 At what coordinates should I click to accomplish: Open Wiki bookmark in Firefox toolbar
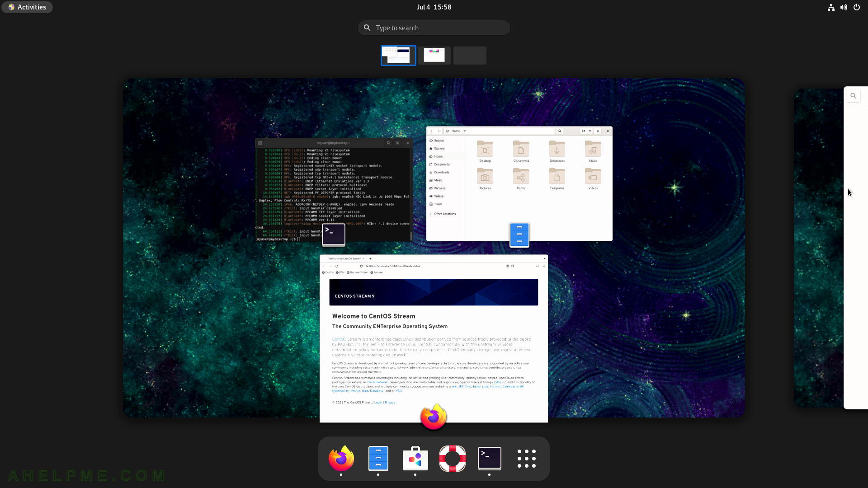point(340,272)
